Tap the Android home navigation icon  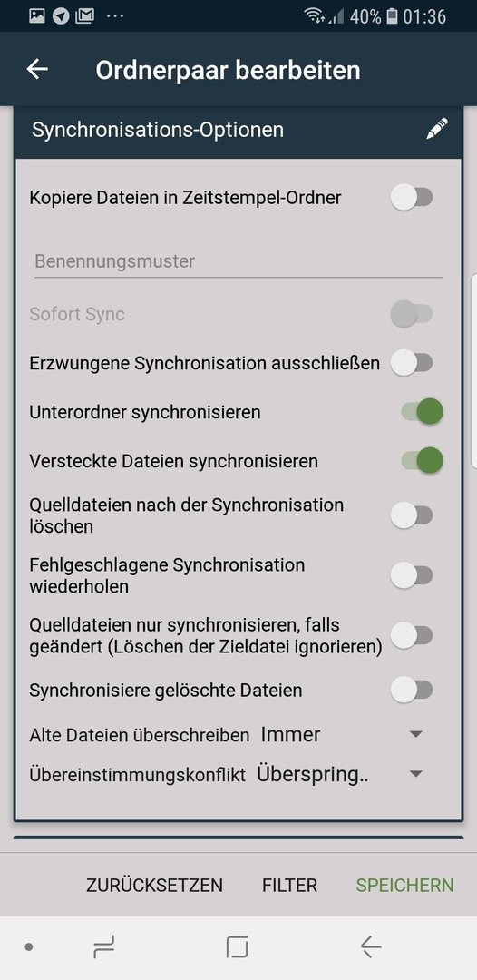coord(238,946)
